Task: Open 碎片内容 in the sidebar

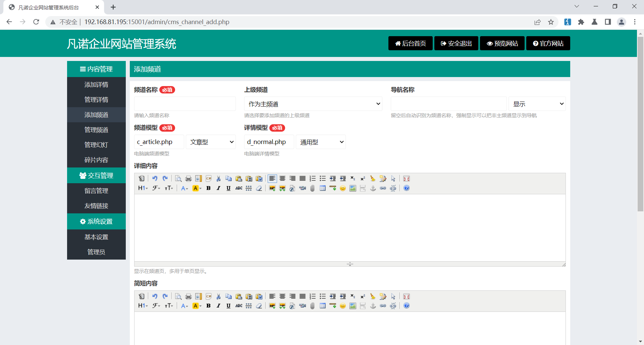Action: 96,160
